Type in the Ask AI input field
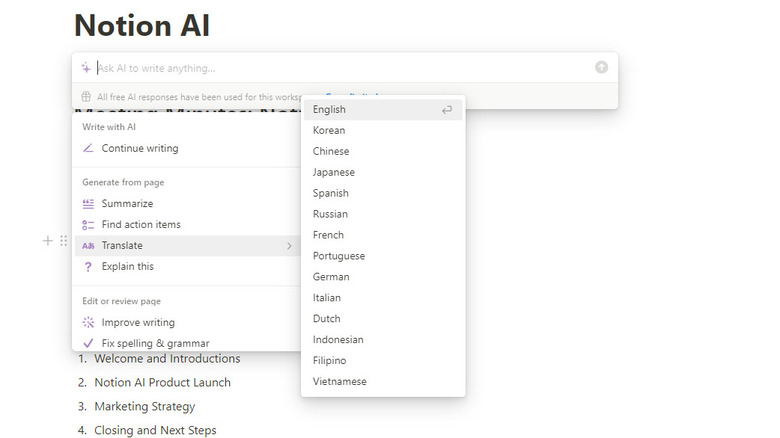This screenshot has width=780, height=438. click(x=340, y=68)
